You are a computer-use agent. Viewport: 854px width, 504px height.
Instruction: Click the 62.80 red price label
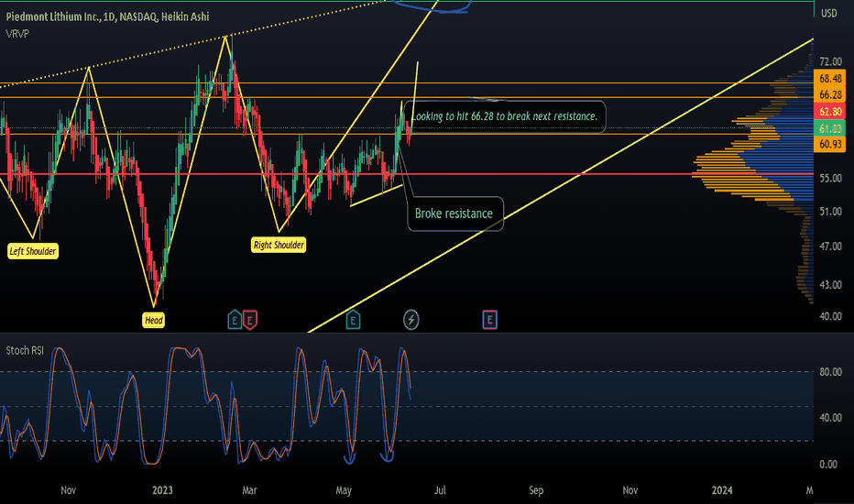click(x=830, y=111)
